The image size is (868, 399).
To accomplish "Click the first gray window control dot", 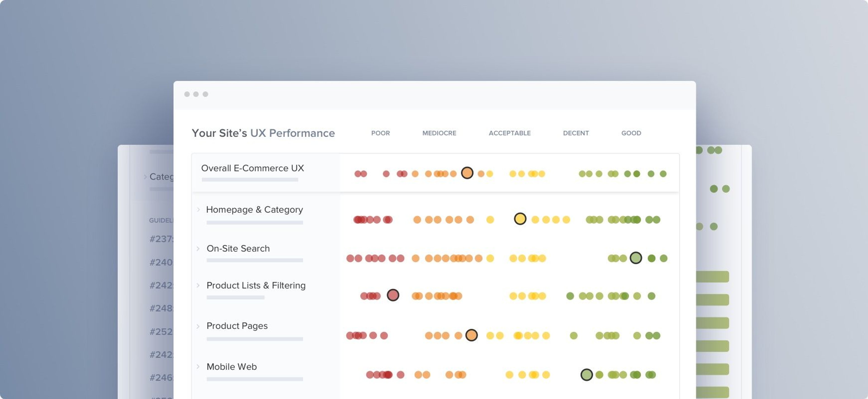I will pos(187,94).
